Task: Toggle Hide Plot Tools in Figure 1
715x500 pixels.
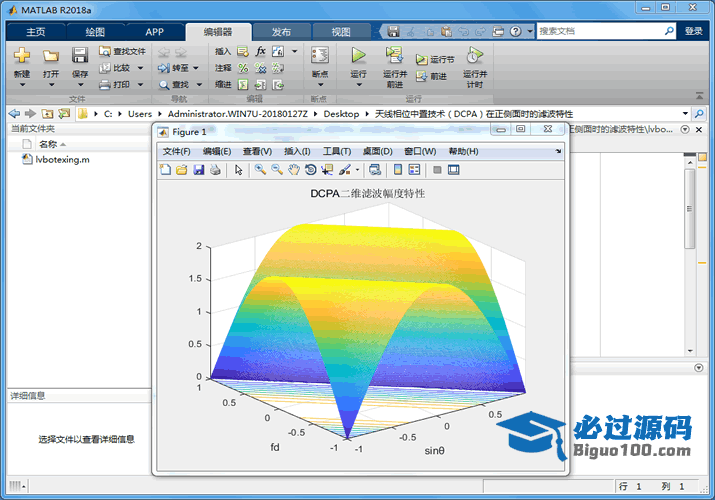Action: click(437, 170)
